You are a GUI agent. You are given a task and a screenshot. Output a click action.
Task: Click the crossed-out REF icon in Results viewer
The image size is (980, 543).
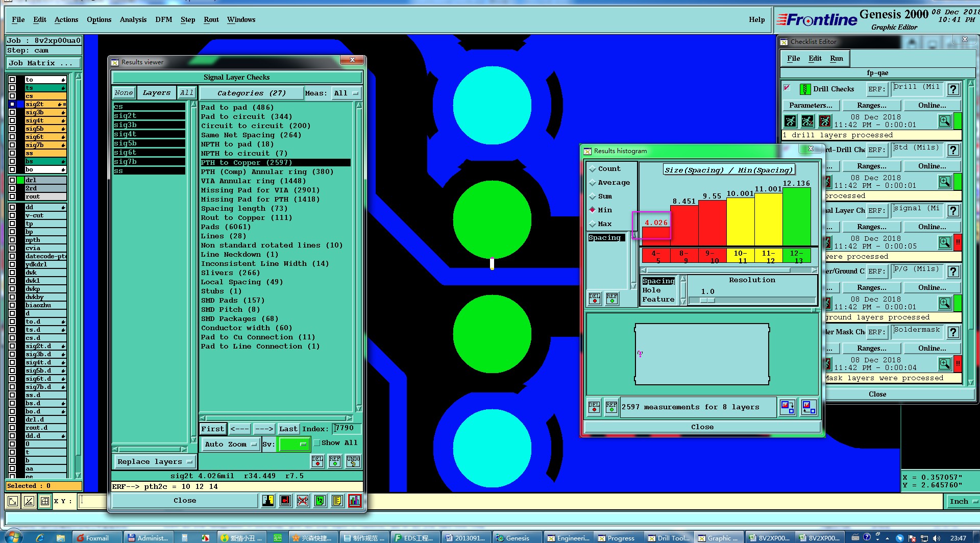pyautogui.click(x=302, y=501)
